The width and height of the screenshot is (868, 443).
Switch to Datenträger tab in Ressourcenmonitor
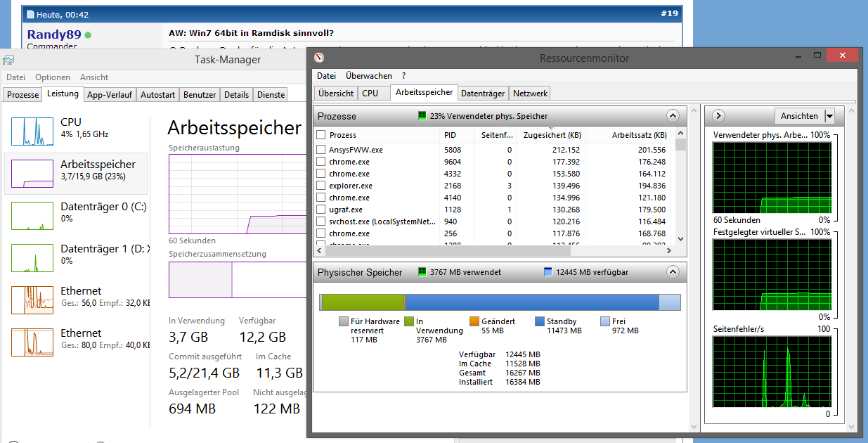tap(483, 93)
